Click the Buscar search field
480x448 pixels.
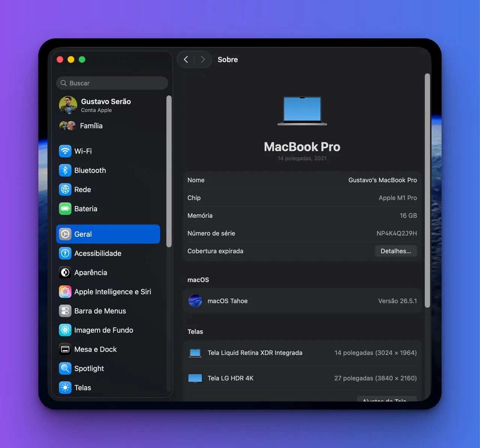pos(112,83)
